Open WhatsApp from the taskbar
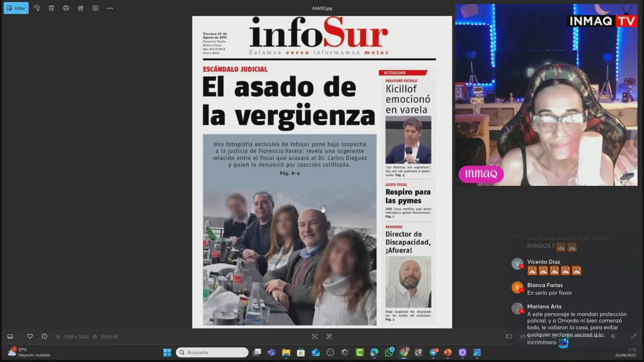 coord(389,352)
